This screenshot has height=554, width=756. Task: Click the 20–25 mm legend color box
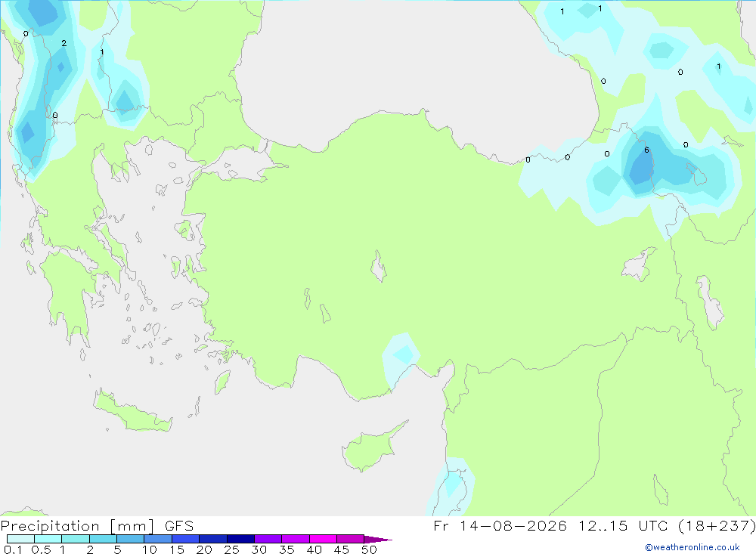coord(213,539)
